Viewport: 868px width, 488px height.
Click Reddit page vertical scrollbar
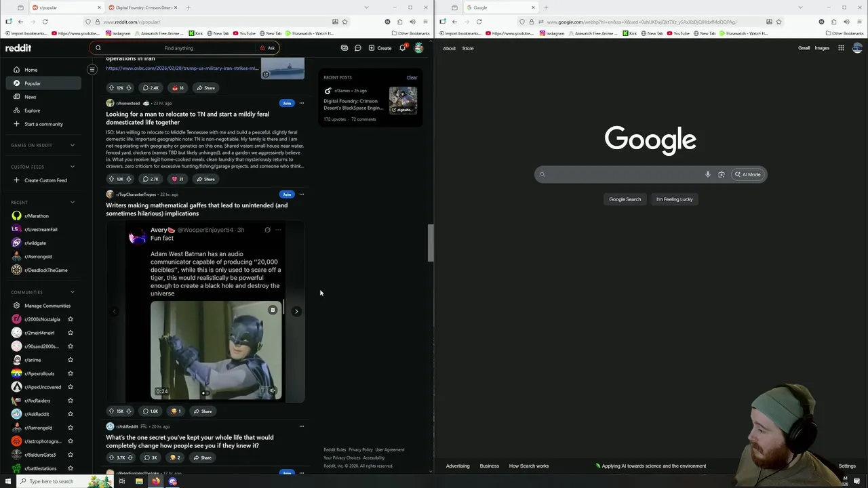click(430, 243)
